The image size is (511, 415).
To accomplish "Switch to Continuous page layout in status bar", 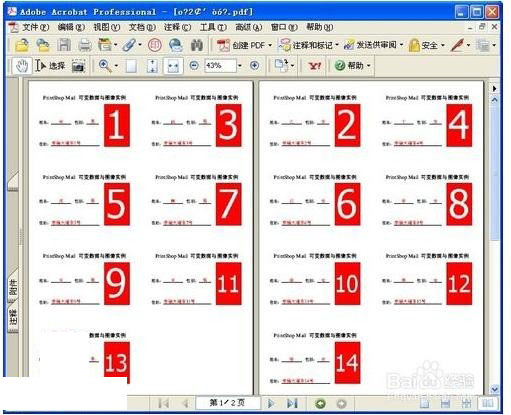I will [x=445, y=403].
